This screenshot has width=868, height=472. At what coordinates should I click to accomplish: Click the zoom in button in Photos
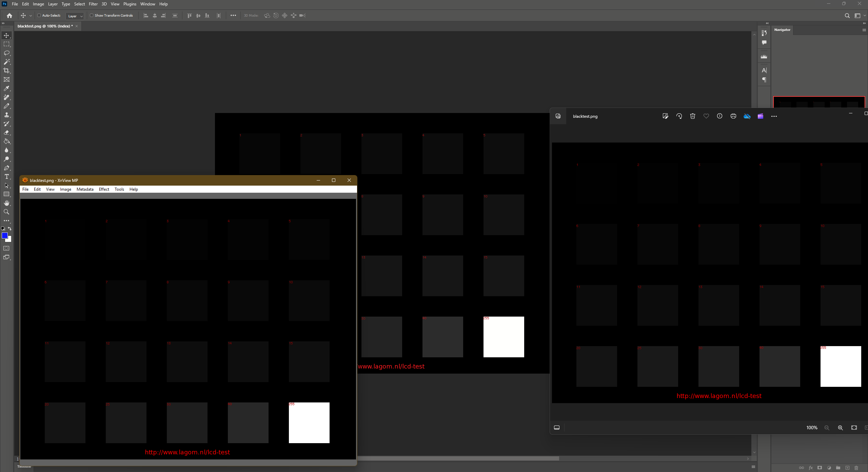coord(840,428)
